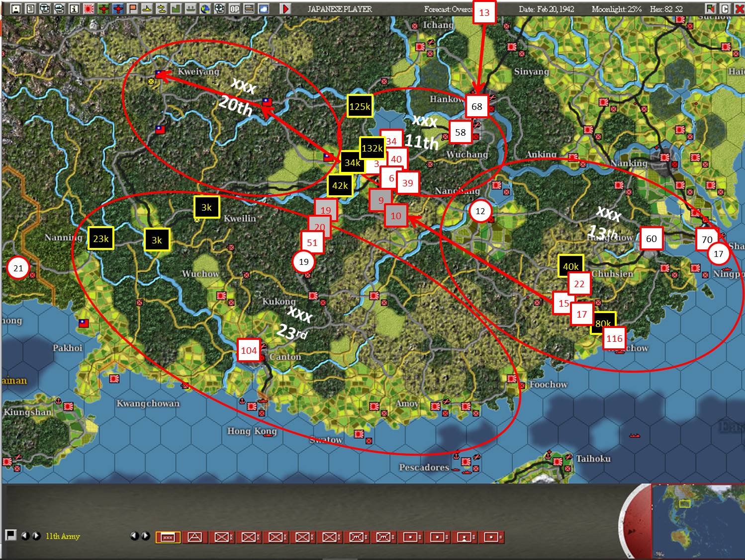This screenshot has width=745, height=560.
Task: Click the OP toolbar button
Action: (x=234, y=9)
